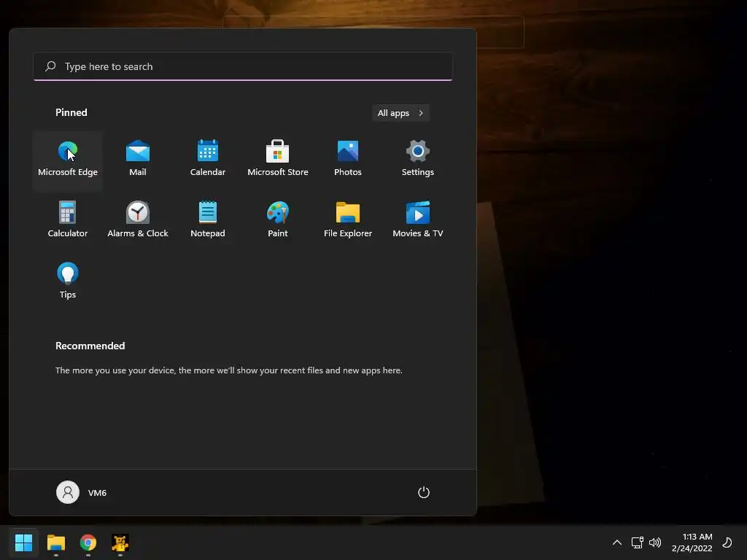Open Google Chrome from the taskbar

(88, 542)
